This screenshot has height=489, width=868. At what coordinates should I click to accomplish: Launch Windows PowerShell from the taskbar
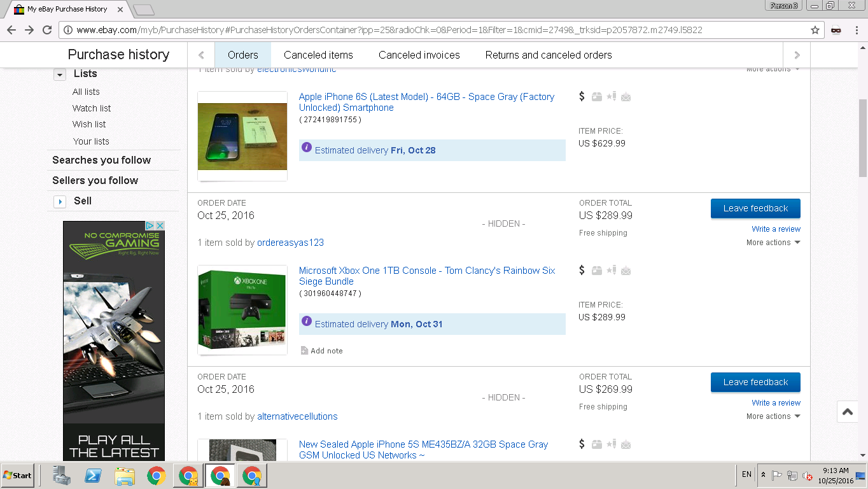coord(94,476)
